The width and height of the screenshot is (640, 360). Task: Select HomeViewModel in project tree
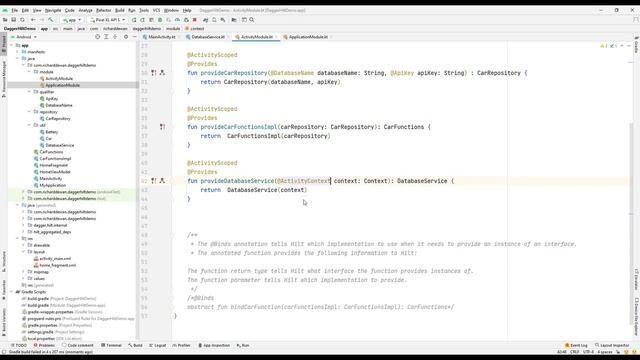point(51,172)
